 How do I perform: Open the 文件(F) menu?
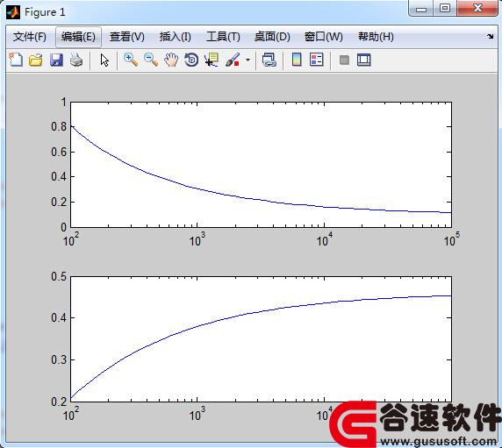coord(30,37)
